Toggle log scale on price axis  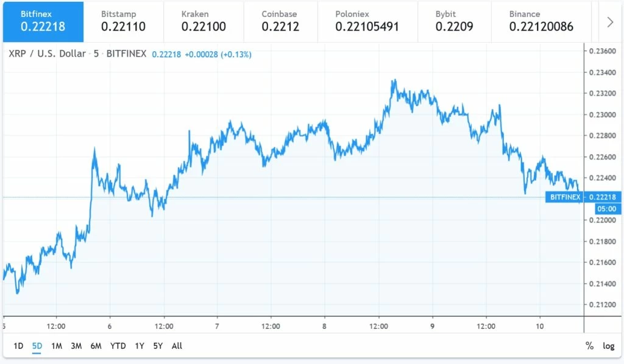609,346
